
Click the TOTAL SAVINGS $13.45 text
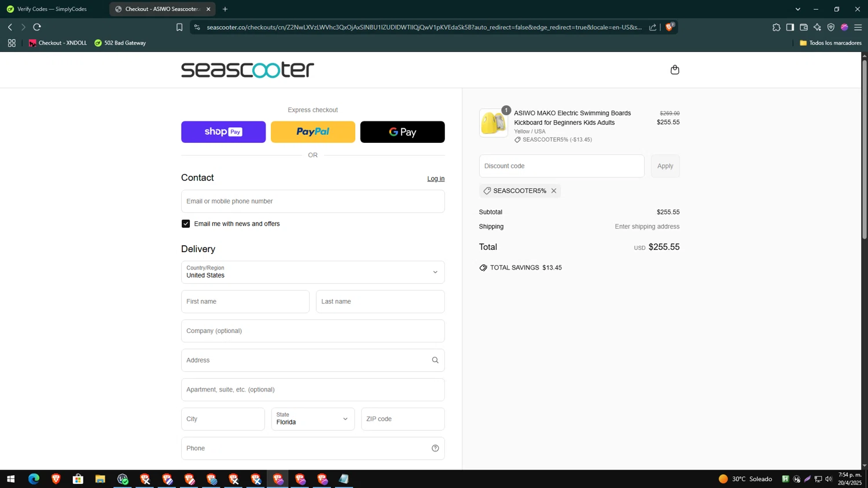click(x=526, y=268)
